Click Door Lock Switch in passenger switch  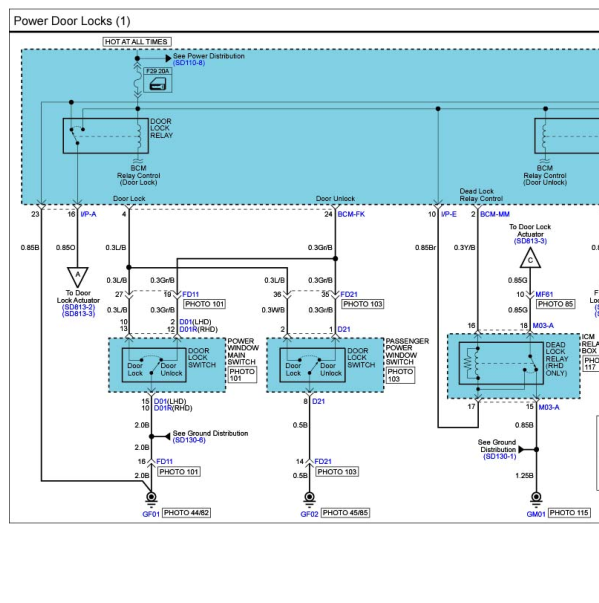[x=312, y=365]
